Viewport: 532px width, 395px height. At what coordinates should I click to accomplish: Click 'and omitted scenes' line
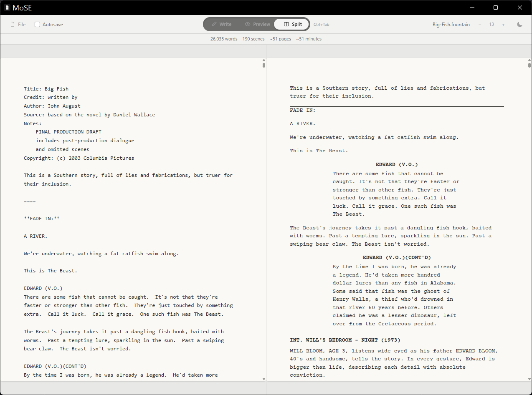[62, 149]
